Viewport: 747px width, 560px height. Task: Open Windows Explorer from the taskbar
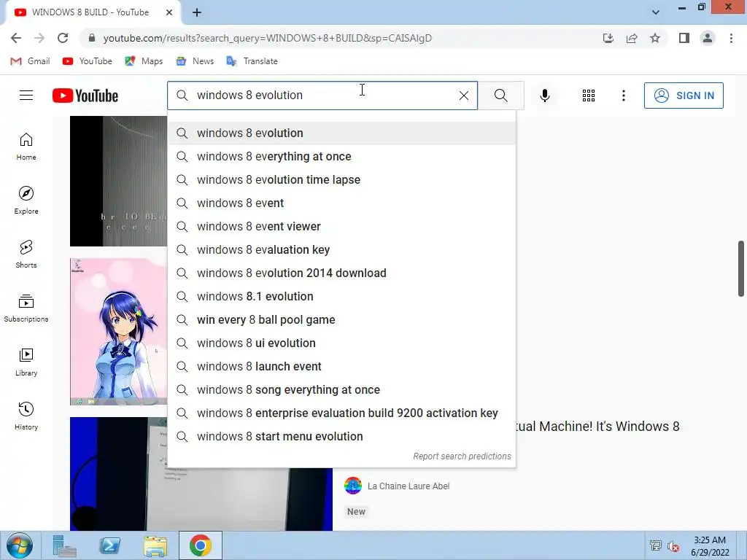coord(155,545)
